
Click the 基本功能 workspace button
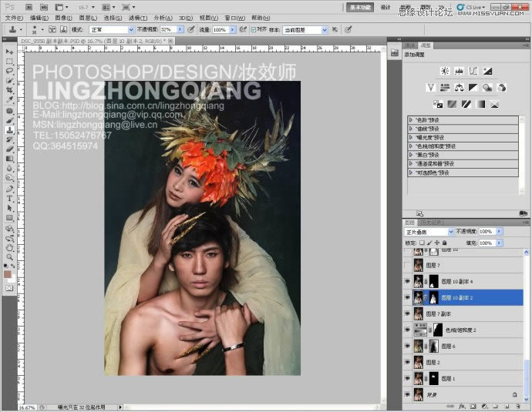360,8
